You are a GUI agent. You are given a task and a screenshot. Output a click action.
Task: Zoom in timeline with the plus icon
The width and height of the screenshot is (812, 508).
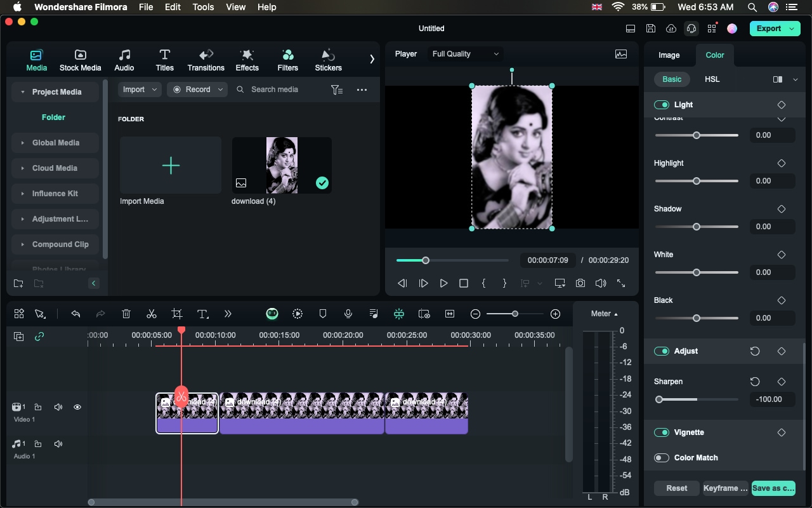(x=556, y=314)
